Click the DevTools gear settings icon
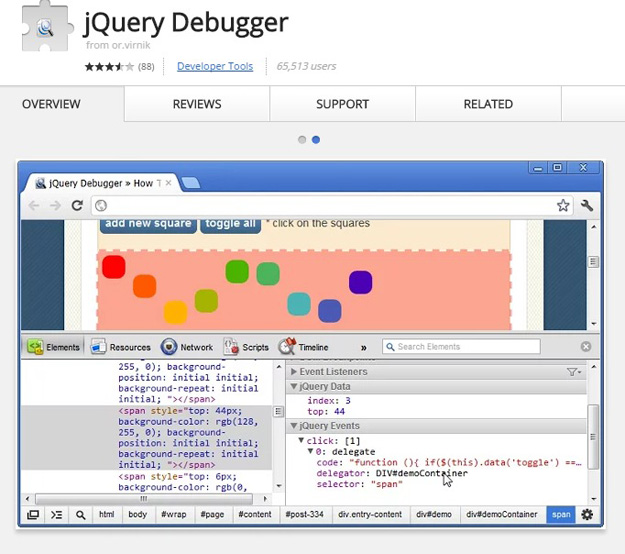This screenshot has width=625, height=554. [587, 515]
